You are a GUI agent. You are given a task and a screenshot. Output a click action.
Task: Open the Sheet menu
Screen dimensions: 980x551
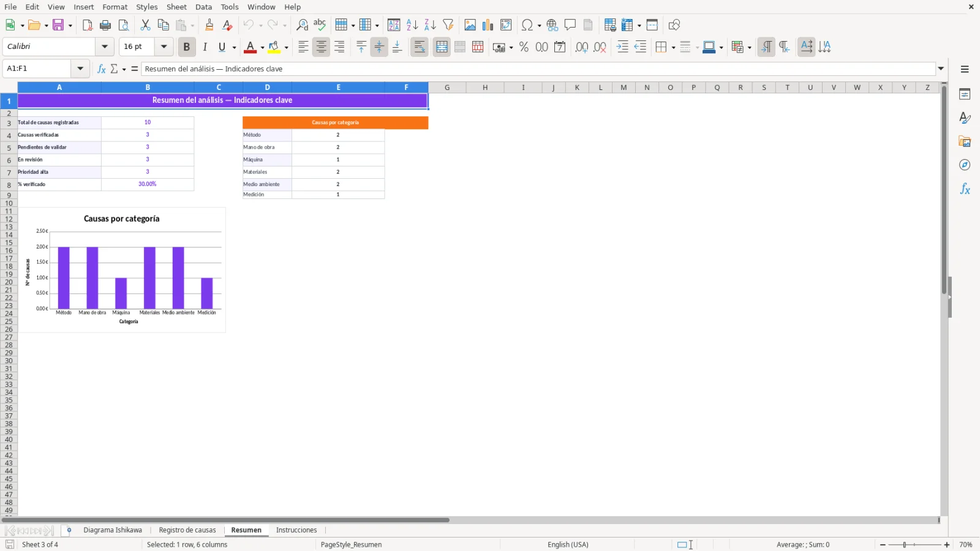pos(176,7)
